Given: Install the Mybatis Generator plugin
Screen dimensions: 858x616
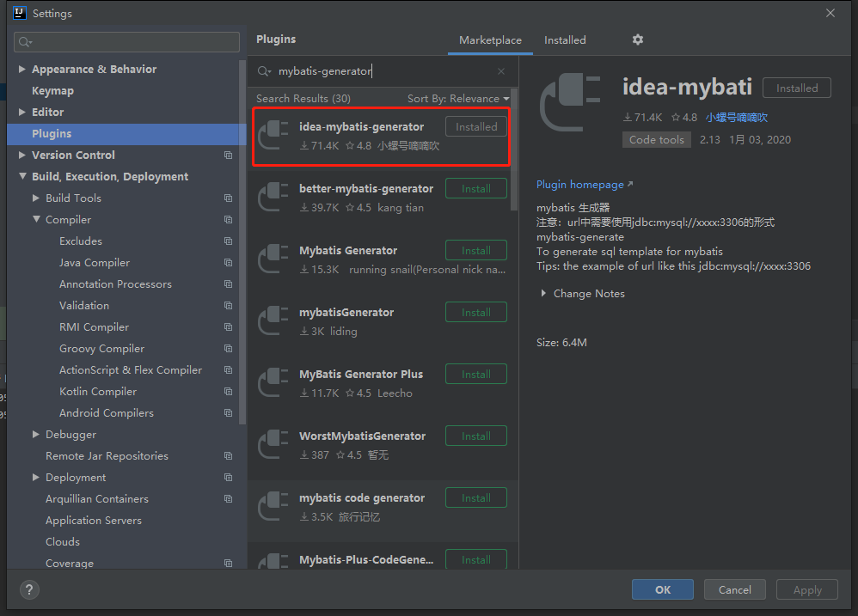Looking at the screenshot, I should click(x=475, y=251).
